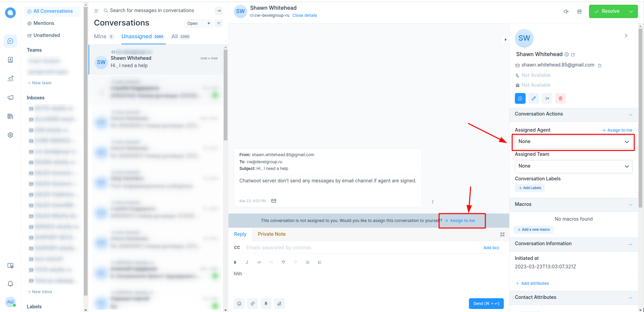Delete contact using the red trash icon

tap(560, 98)
